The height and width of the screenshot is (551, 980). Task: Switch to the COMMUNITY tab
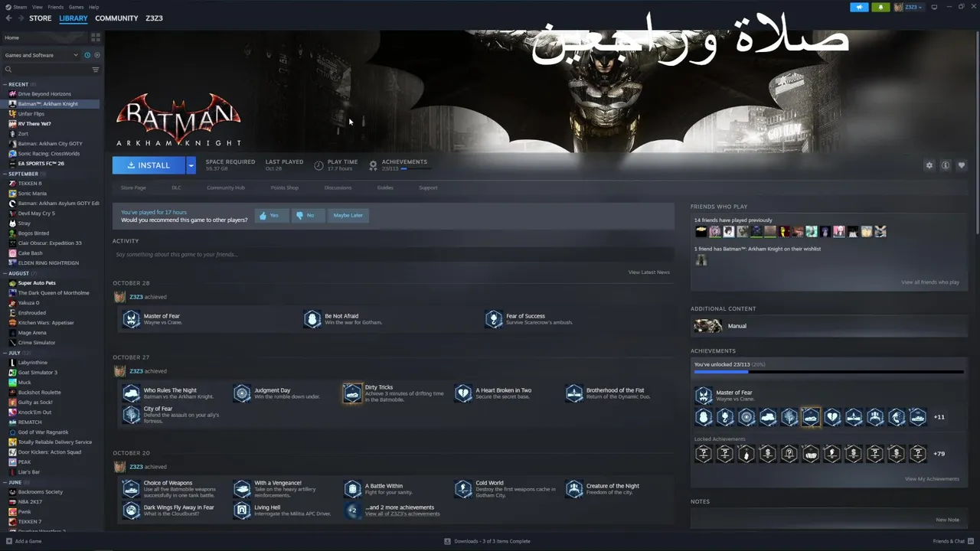click(x=116, y=18)
